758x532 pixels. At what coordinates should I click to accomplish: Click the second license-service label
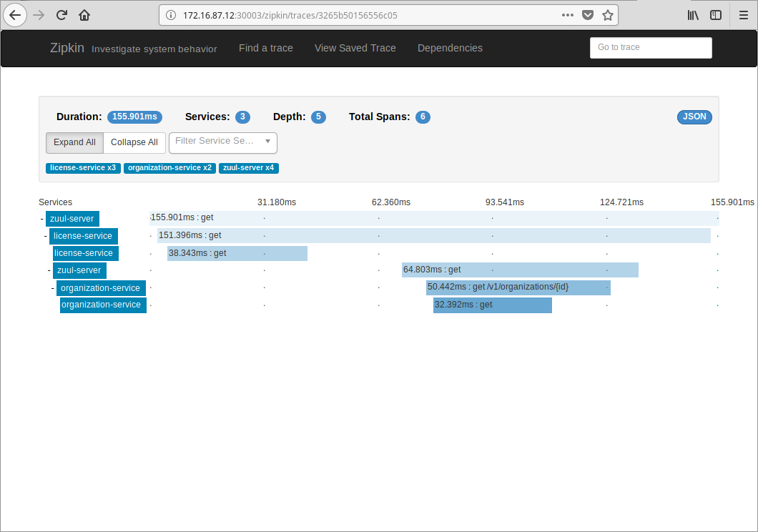pyautogui.click(x=86, y=253)
